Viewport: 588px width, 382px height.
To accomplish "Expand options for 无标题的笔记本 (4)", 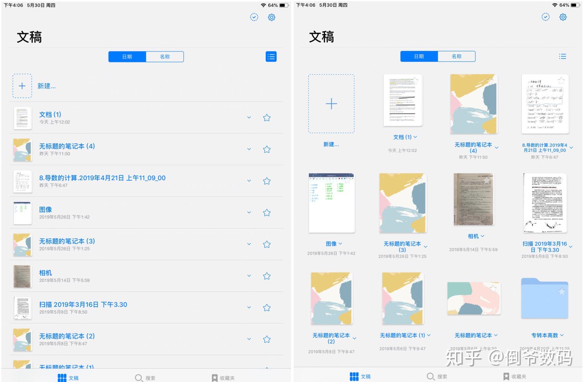I will (249, 149).
